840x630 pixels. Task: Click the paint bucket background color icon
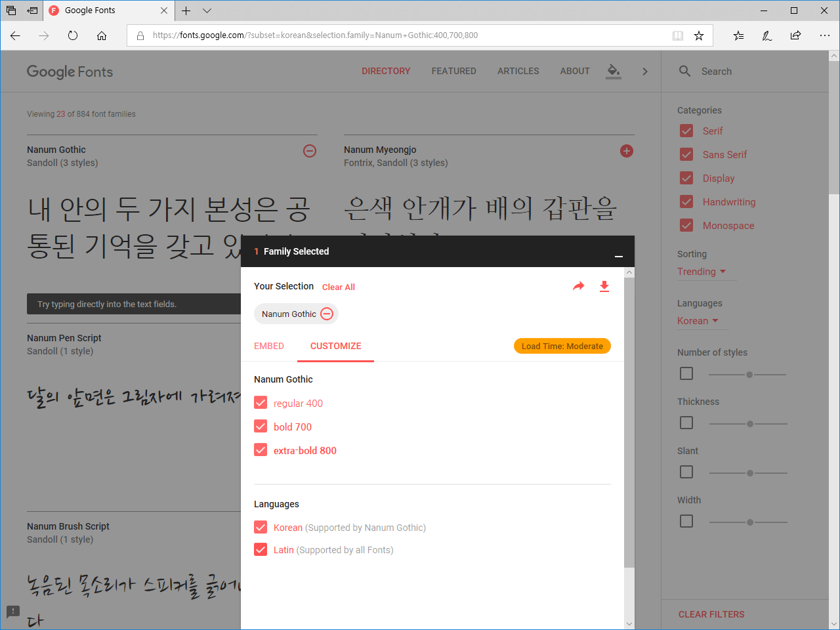[614, 72]
